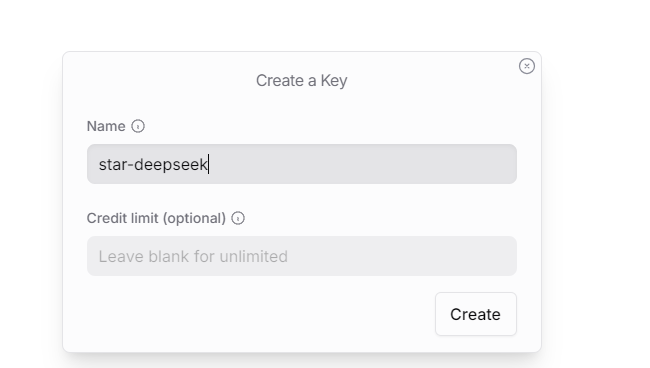This screenshot has height=368, width=650.
Task: Open the Credit limit info icon
Action: 238,218
